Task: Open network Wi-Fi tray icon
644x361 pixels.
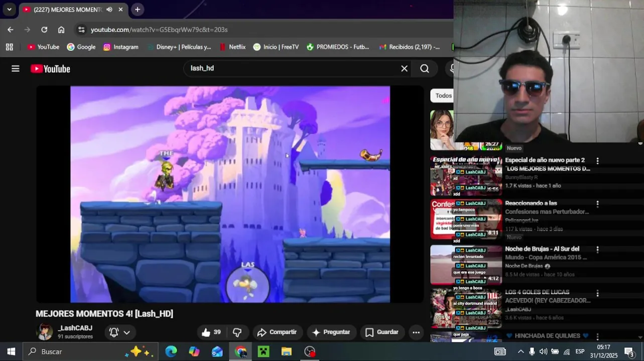Action: [567, 351]
